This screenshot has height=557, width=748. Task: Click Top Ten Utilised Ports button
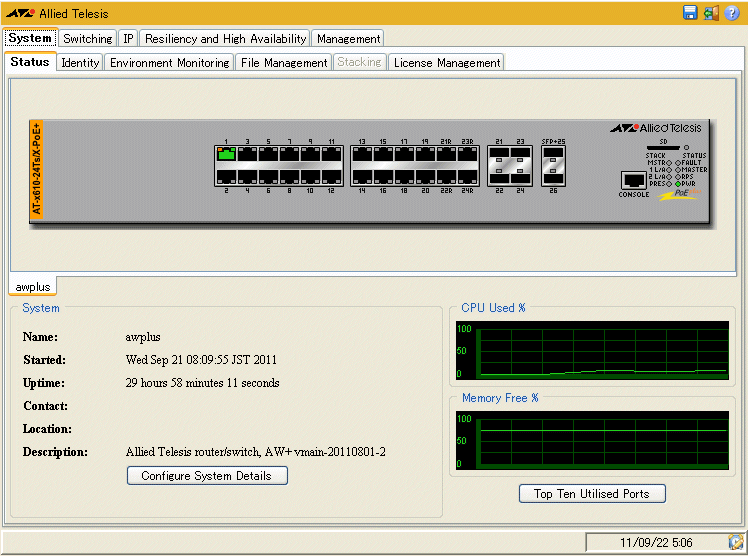click(592, 494)
